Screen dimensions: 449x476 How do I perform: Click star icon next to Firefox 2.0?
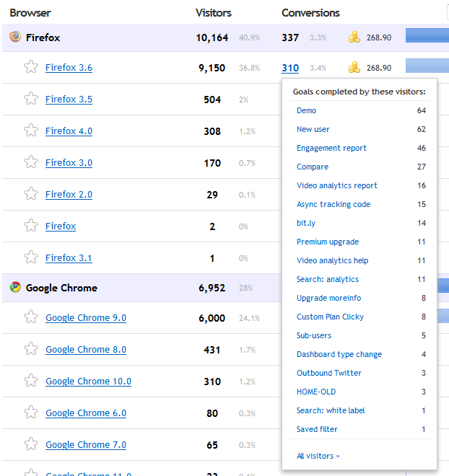(x=30, y=194)
